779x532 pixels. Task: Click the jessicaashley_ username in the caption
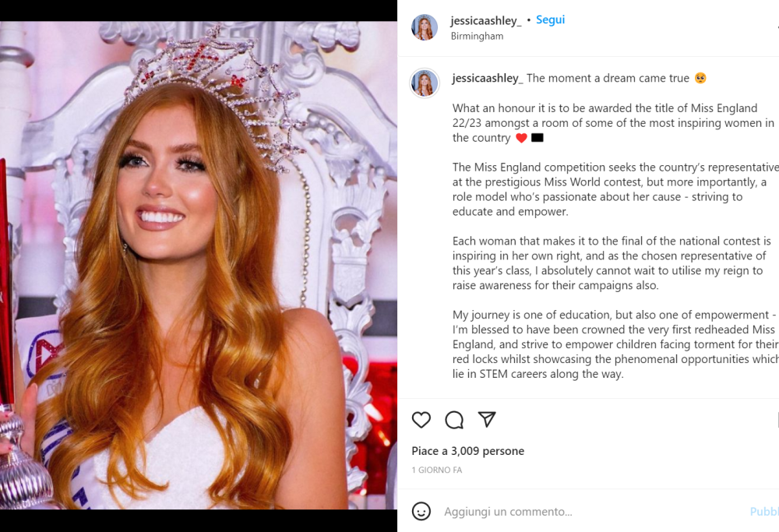[x=488, y=79]
